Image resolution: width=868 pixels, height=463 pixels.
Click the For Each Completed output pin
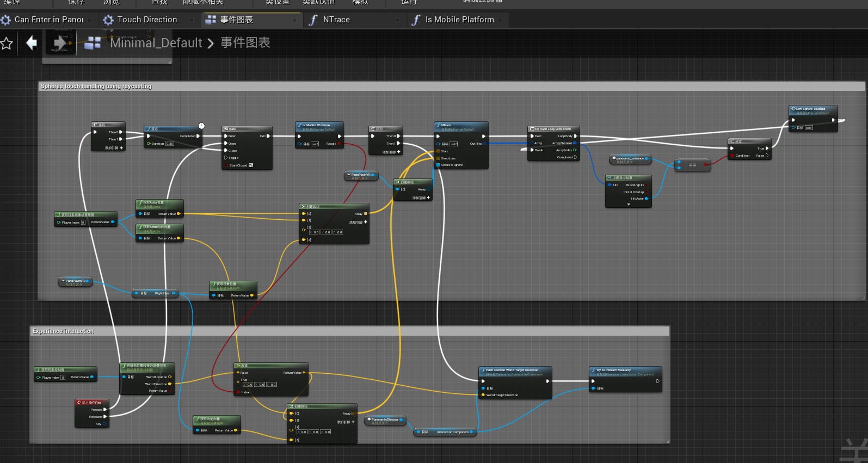575,157
